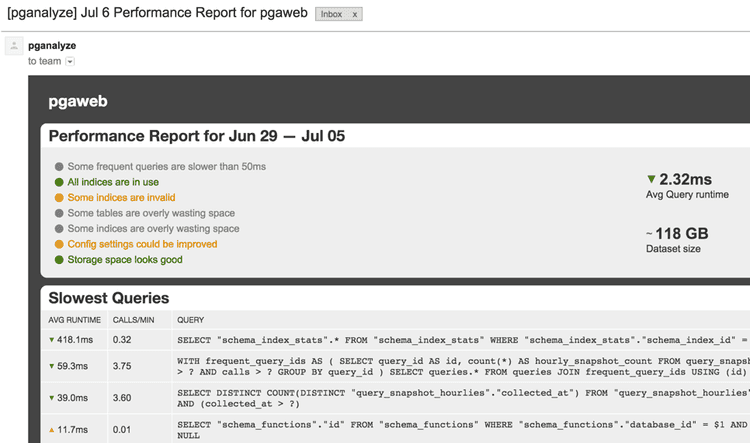Open 'All indices are in use' status
The image size is (750, 443).
click(x=113, y=182)
